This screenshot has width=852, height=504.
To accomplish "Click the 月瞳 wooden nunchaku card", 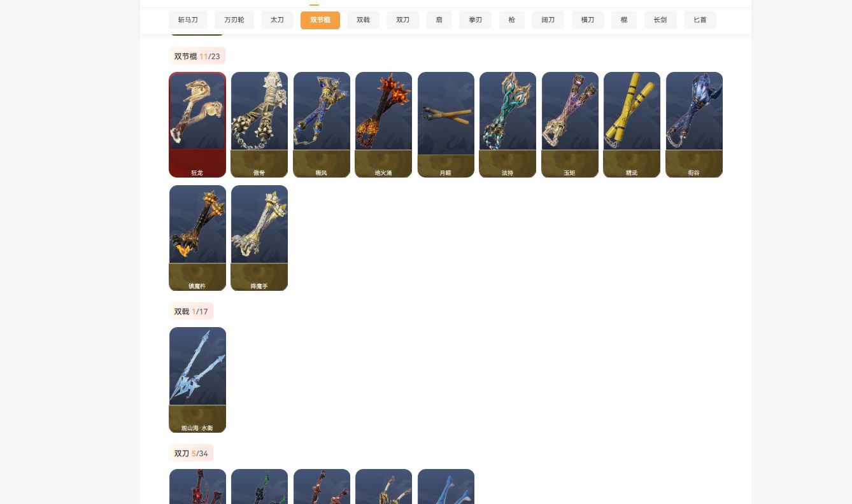I will tap(446, 125).
